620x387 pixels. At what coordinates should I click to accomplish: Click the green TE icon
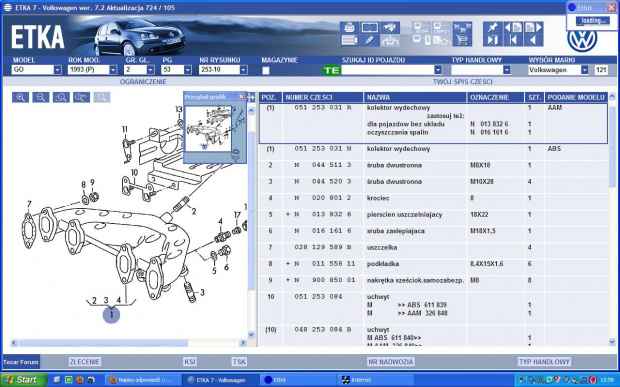331,70
